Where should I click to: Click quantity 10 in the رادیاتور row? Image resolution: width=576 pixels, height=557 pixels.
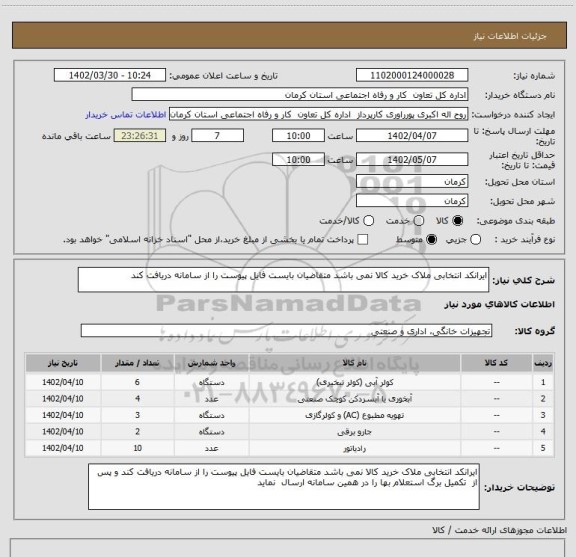pyautogui.click(x=137, y=448)
